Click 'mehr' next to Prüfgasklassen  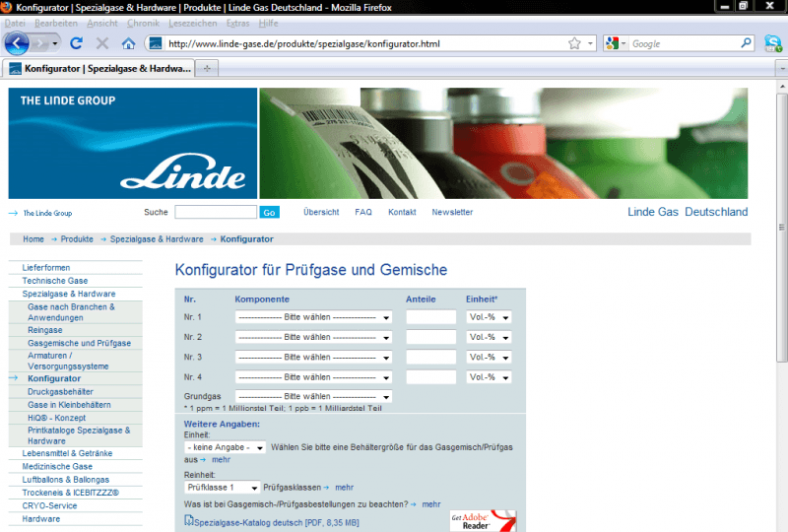(x=344, y=488)
